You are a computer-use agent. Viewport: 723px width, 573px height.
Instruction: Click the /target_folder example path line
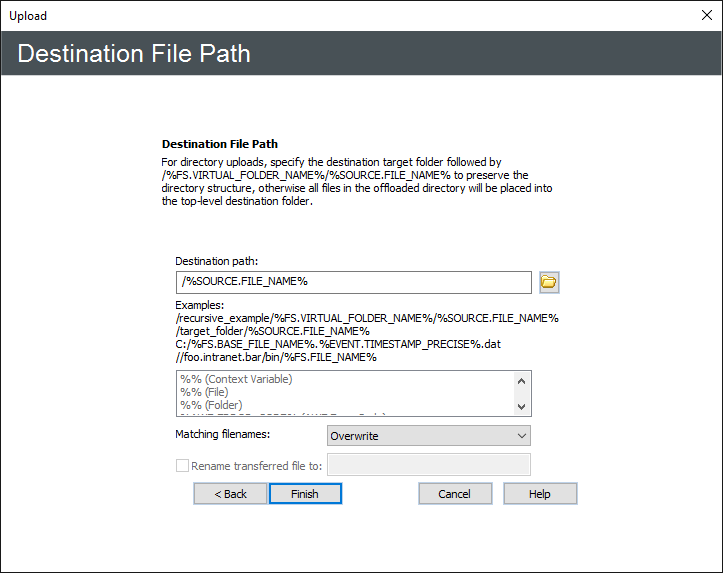click(x=273, y=331)
